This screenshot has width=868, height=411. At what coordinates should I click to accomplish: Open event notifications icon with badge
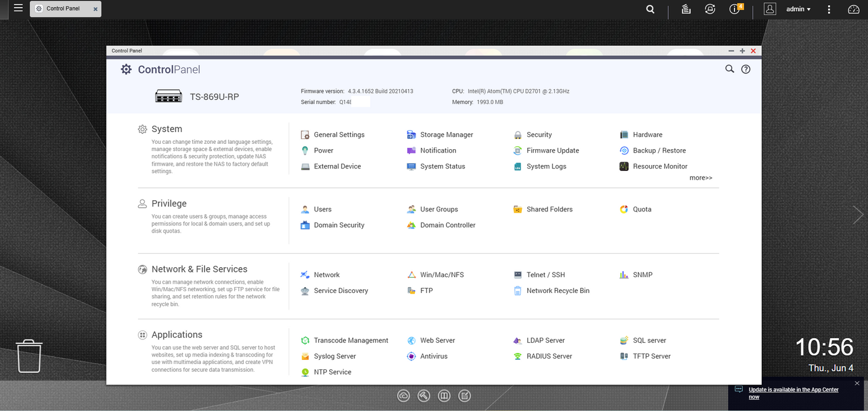tap(736, 9)
